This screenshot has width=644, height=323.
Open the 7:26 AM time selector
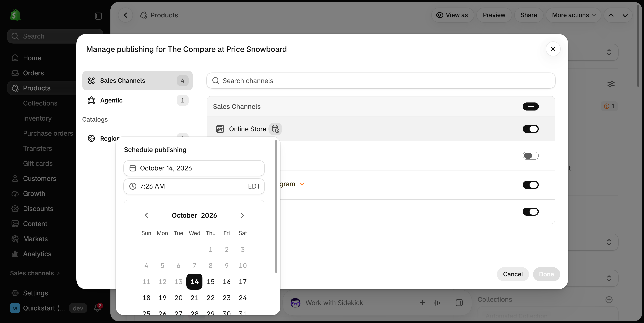[x=194, y=186]
